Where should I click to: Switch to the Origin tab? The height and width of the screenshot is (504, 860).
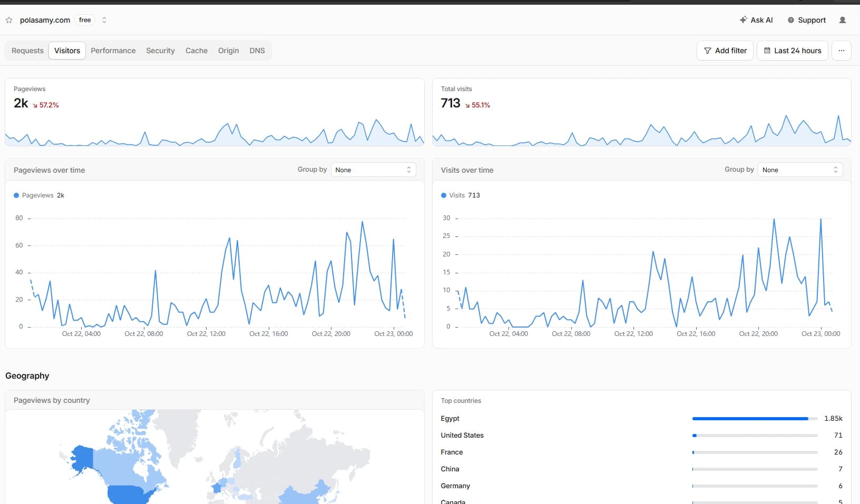coord(228,51)
